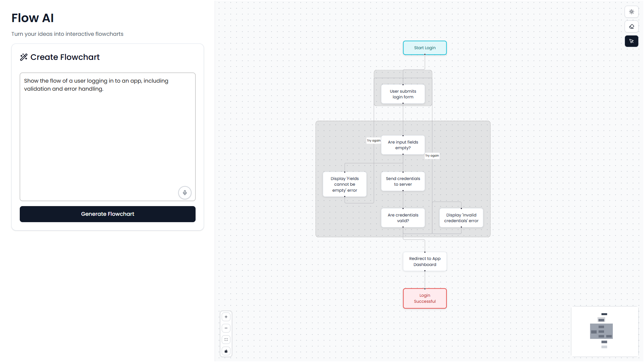Click the 'Are input fields empty?' node
Image resolution: width=644 pixels, height=362 pixels.
tap(403, 145)
